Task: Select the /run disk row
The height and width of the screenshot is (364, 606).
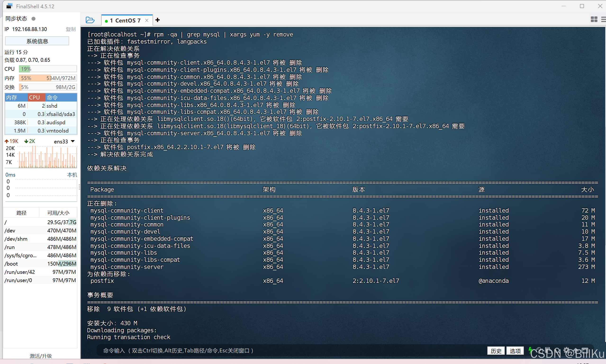Action: click(x=41, y=247)
